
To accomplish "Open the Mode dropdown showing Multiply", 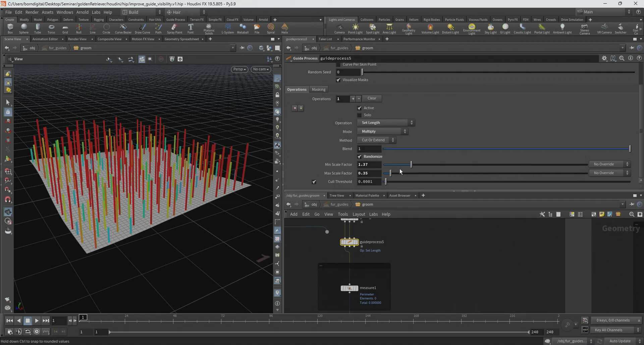I will point(382,132).
